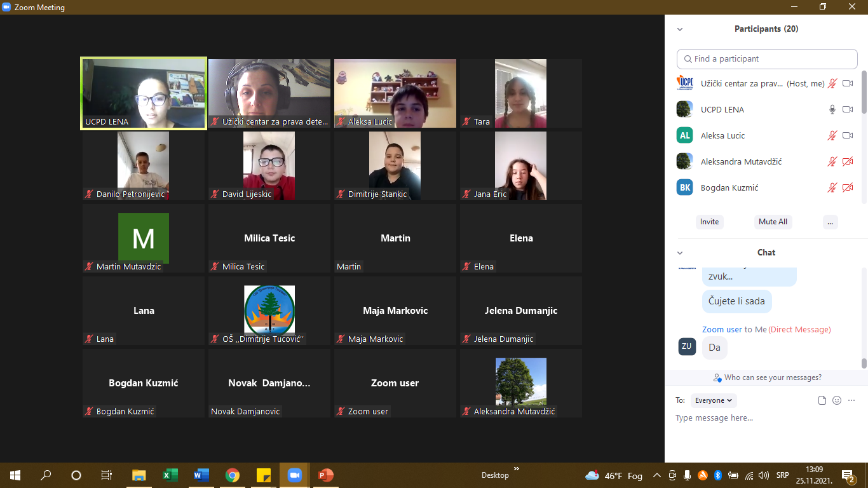Collapse the Chat panel chevron

(x=680, y=253)
